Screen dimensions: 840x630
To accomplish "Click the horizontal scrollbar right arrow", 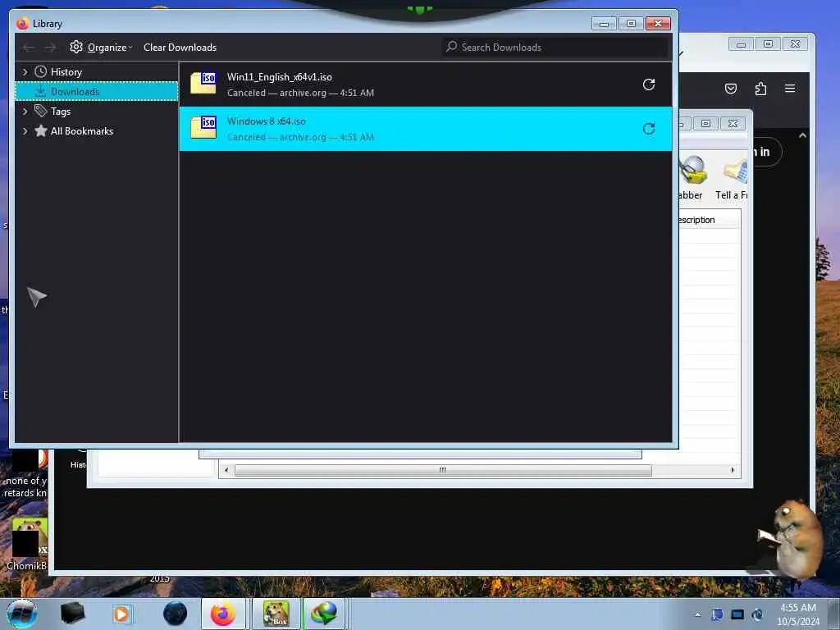I will coord(733,470).
